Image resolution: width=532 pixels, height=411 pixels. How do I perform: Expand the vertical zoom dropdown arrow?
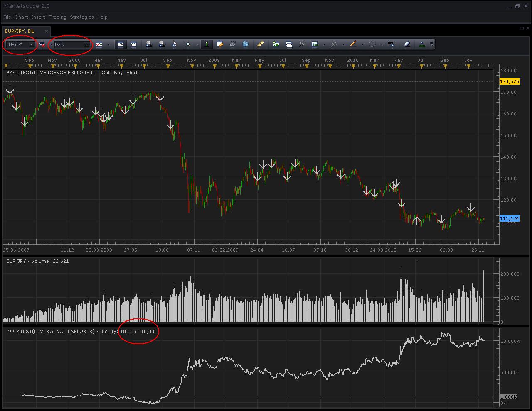tap(197, 44)
